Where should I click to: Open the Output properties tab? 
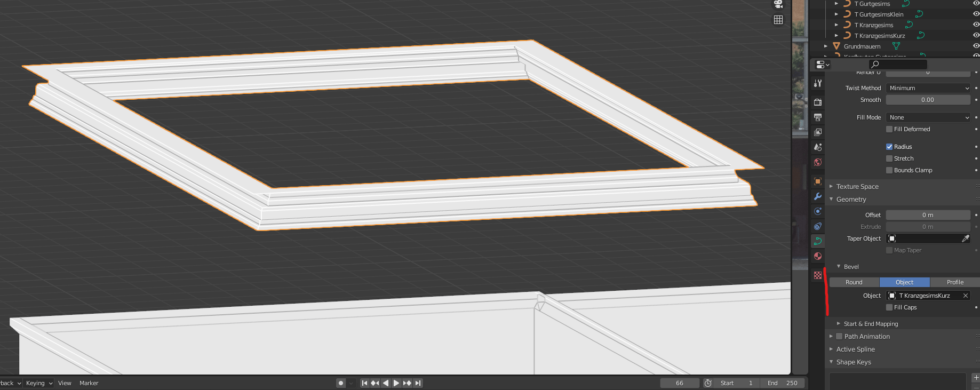[818, 117]
